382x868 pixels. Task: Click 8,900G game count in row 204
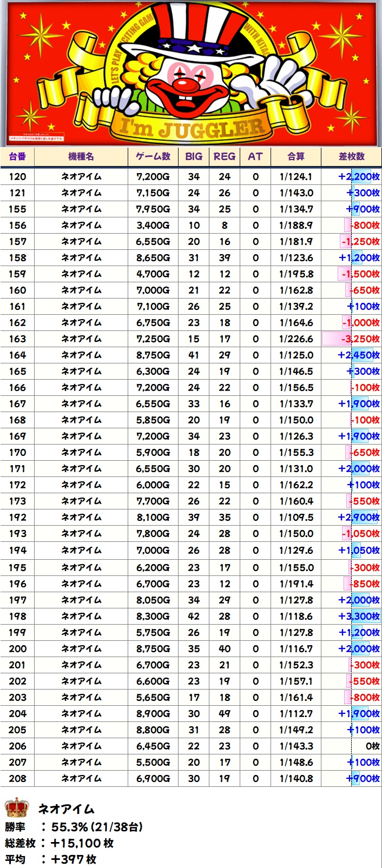[153, 713]
